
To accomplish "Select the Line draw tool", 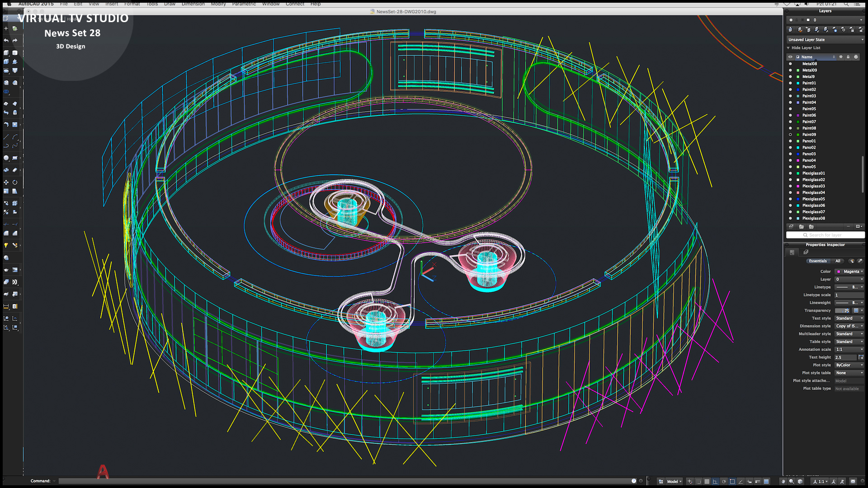I will (x=6, y=136).
